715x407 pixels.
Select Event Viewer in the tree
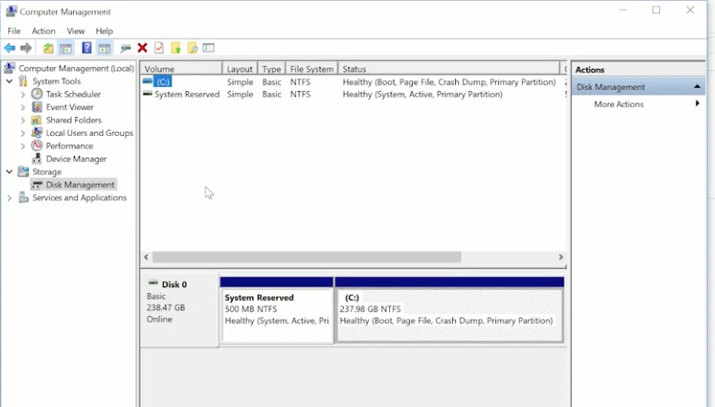(69, 107)
